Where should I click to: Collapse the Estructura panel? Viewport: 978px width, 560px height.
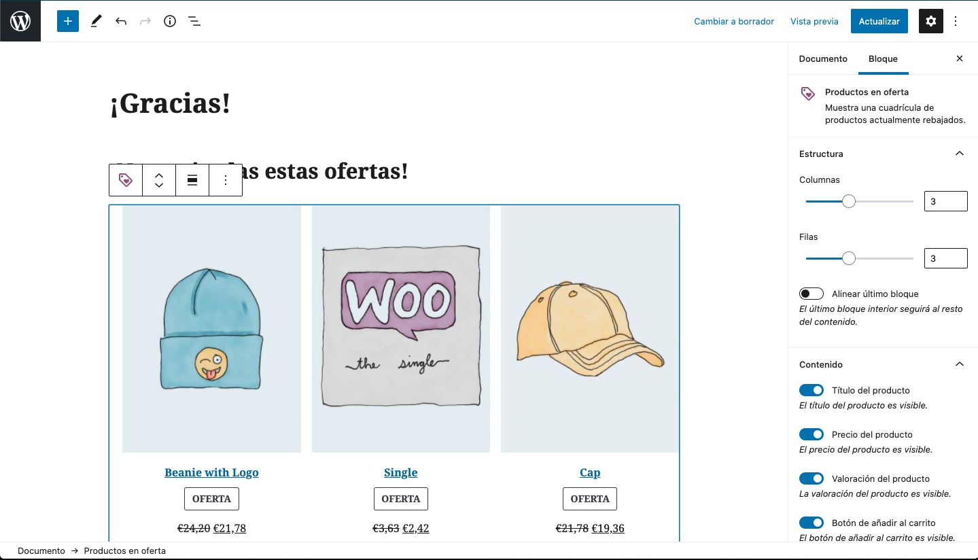click(959, 154)
